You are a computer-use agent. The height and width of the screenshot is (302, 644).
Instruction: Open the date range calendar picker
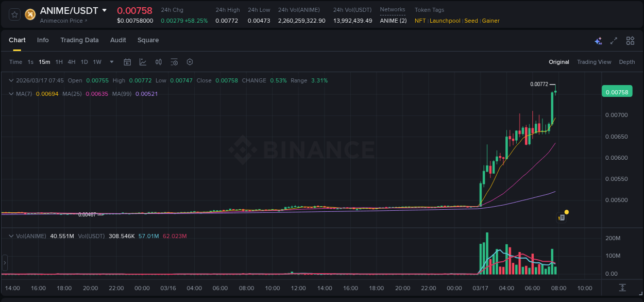click(127, 62)
